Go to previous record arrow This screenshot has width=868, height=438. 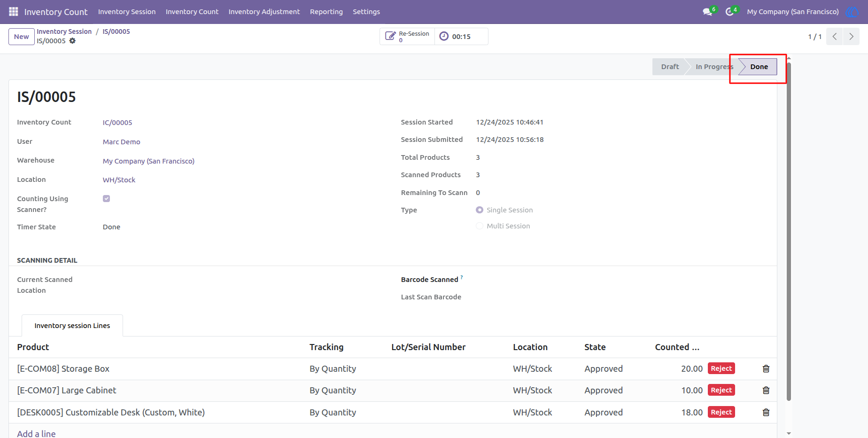pos(835,36)
